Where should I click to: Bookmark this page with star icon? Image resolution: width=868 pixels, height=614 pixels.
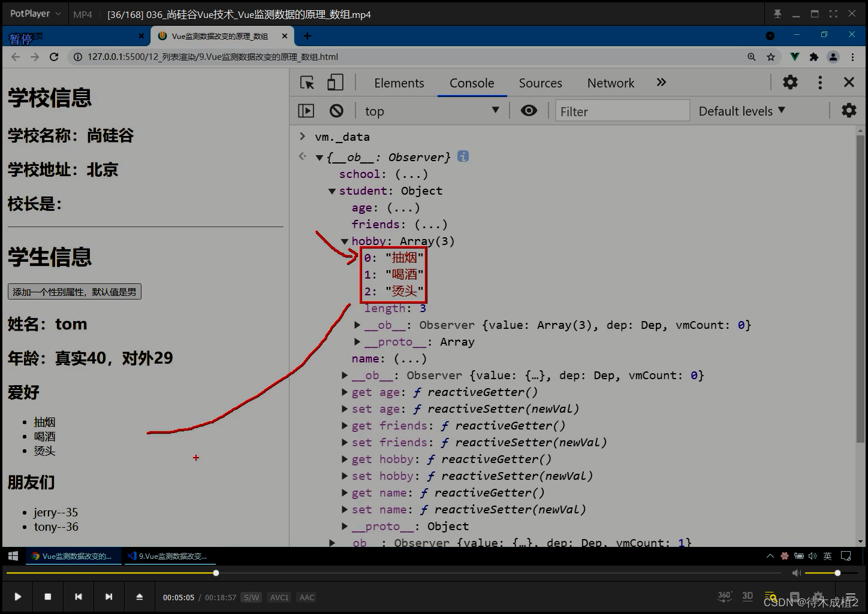point(771,57)
